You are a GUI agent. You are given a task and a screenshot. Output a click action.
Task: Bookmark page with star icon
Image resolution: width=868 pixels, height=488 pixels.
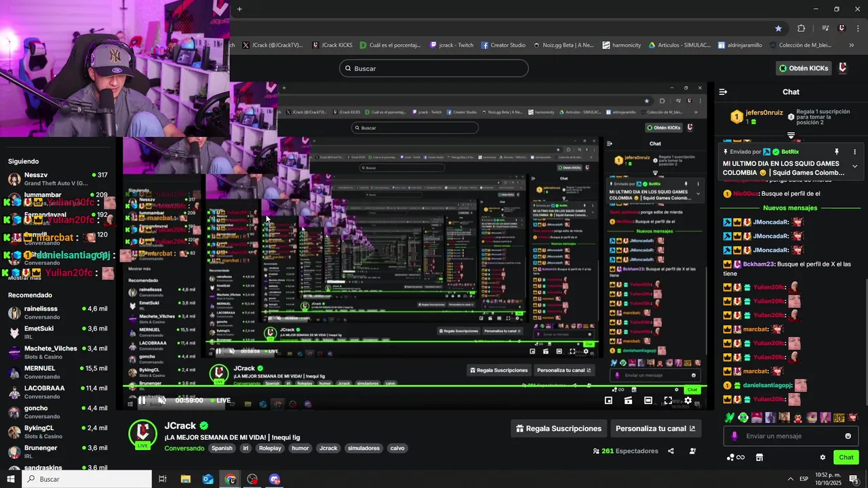pos(778,28)
